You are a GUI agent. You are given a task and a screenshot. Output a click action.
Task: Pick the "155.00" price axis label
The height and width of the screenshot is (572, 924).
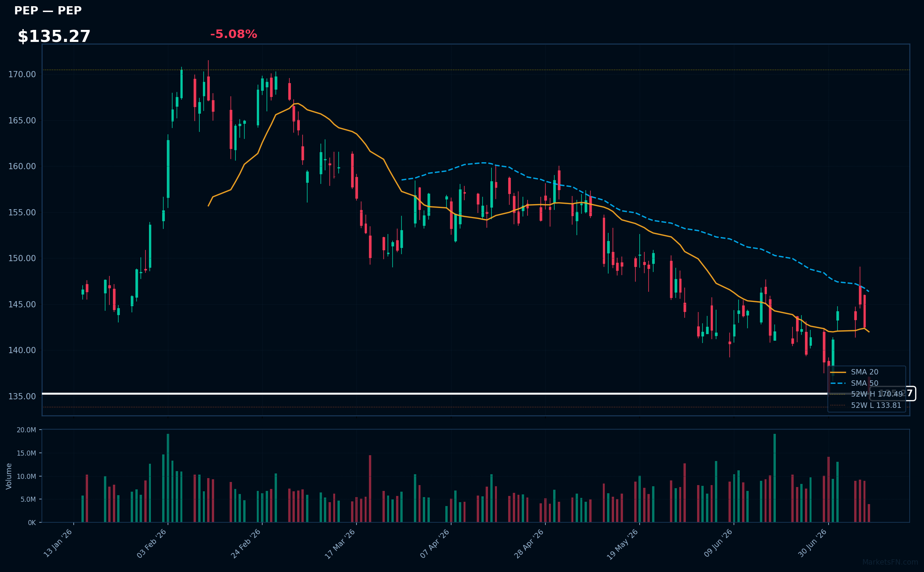click(22, 212)
